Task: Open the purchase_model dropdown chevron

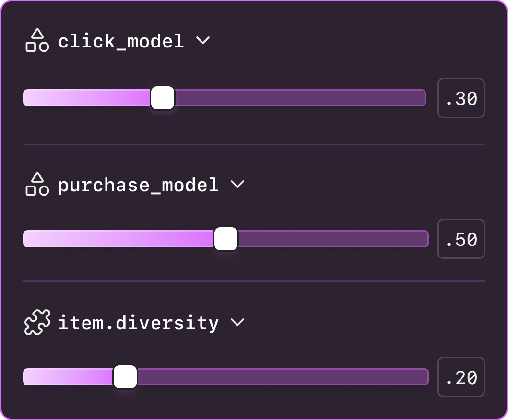Action: 237,184
